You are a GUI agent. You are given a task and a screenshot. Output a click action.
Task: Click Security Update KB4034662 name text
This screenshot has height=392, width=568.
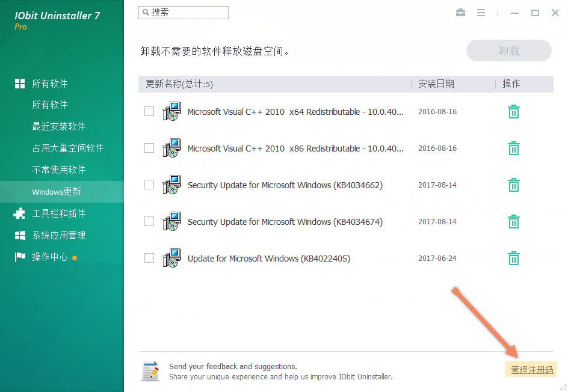[x=285, y=185]
